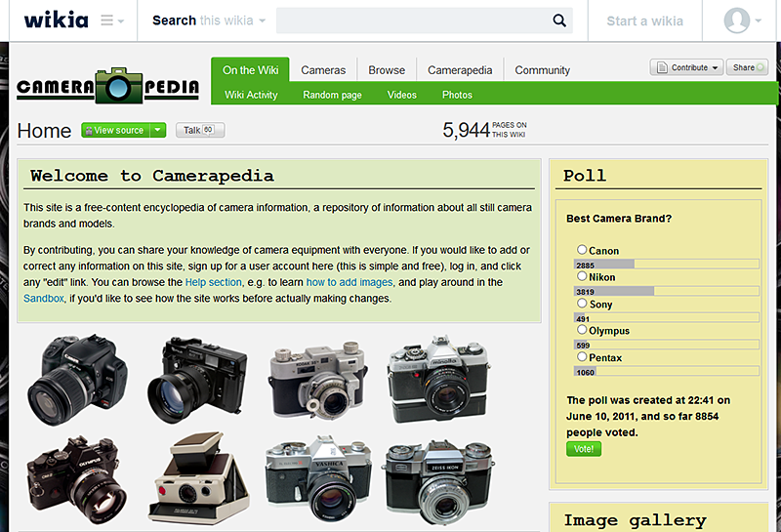Image resolution: width=781 pixels, height=532 pixels.
Task: Click the 'Start a wikia' link
Action: click(644, 20)
